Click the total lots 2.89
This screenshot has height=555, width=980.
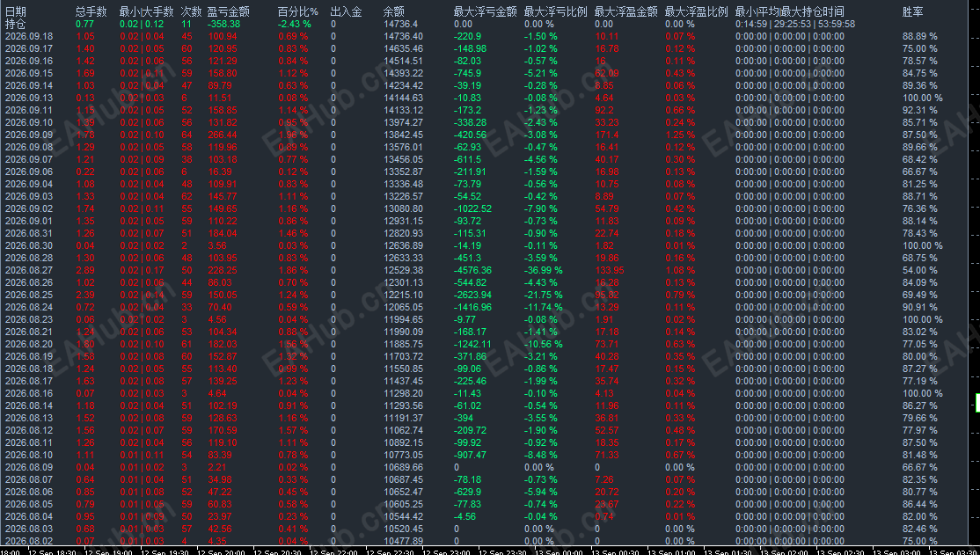click(x=85, y=270)
